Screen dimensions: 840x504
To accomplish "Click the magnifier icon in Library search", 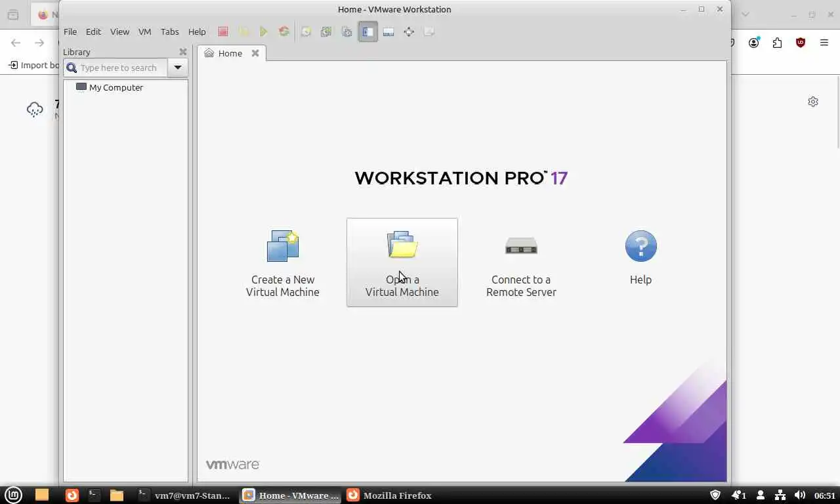I will pyautogui.click(x=72, y=68).
